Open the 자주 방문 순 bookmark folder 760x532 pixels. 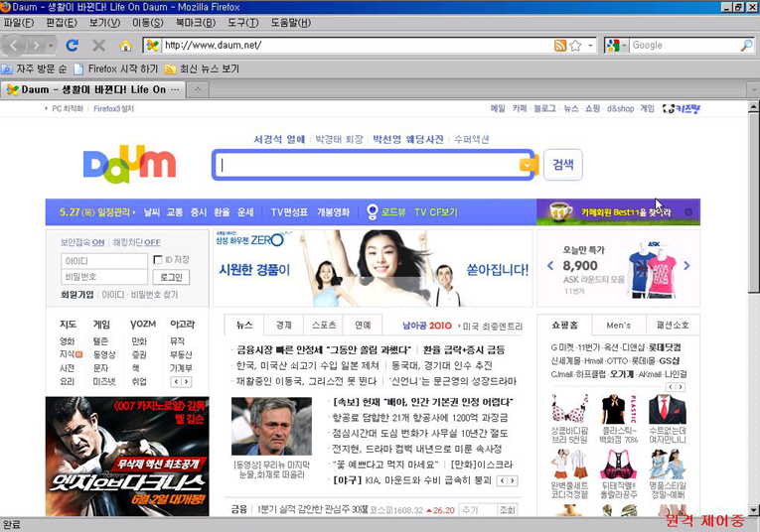coord(34,69)
